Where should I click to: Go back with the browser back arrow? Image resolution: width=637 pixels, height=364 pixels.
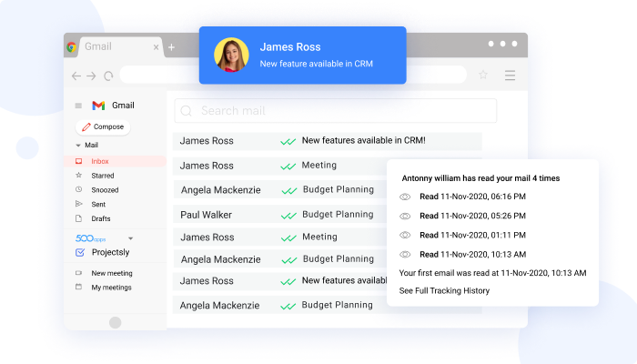point(76,76)
